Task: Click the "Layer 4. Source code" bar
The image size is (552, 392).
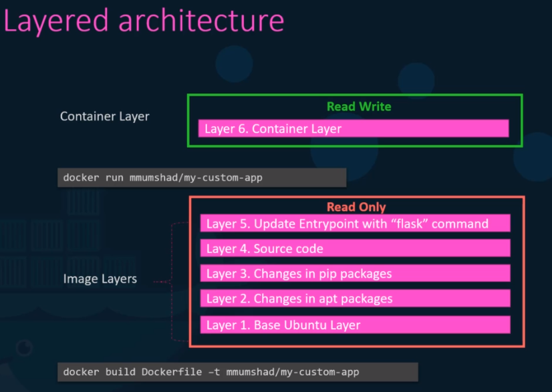Action: pos(356,248)
